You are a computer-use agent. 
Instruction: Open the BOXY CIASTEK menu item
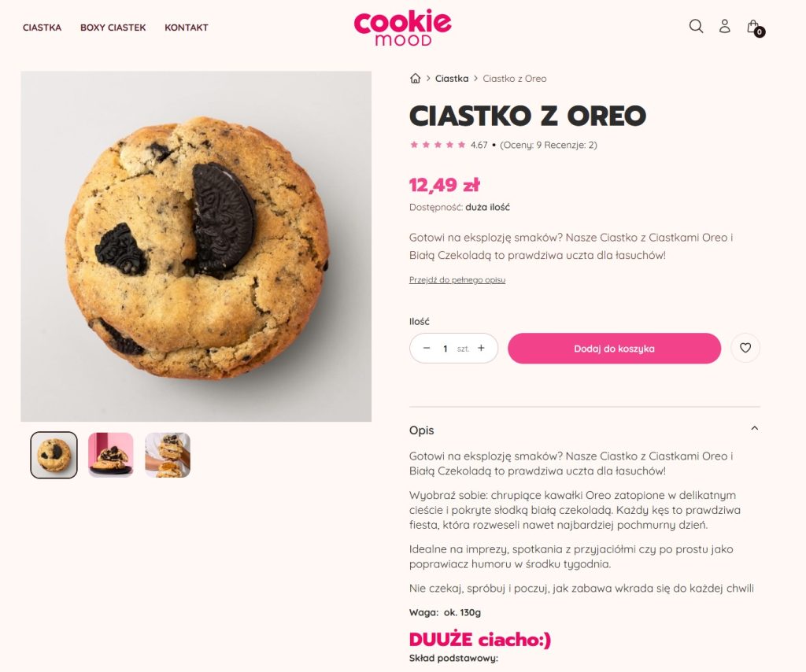tap(113, 28)
